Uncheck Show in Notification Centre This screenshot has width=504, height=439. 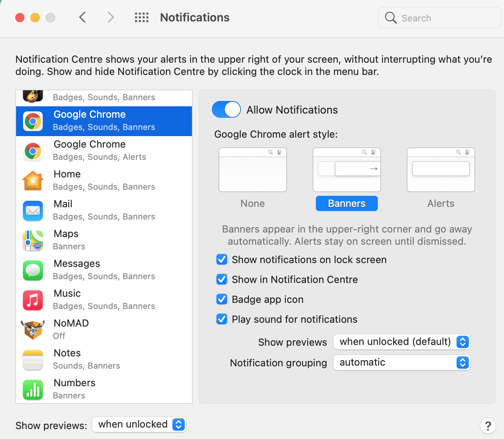[x=222, y=280]
